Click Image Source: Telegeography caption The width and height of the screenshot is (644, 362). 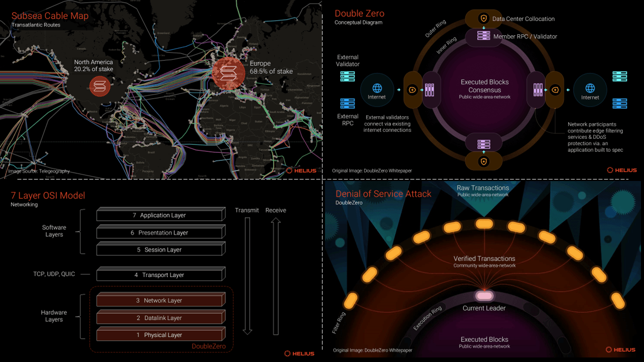coord(39,171)
